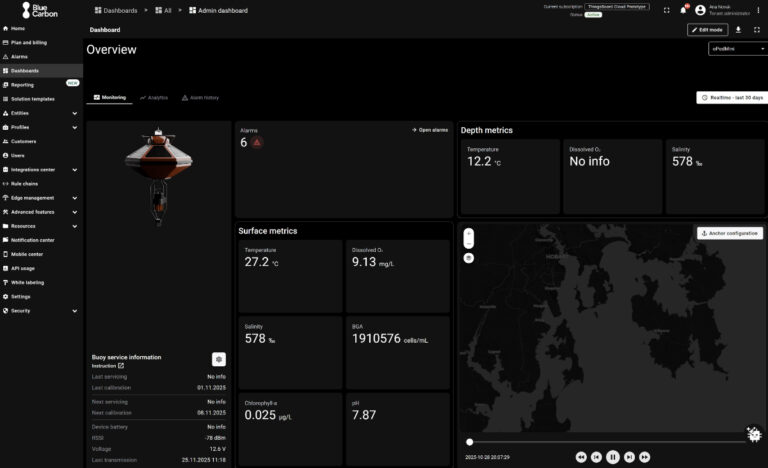This screenshot has height=468, width=768.
Task: Pause the map trip playback
Action: coord(613,456)
